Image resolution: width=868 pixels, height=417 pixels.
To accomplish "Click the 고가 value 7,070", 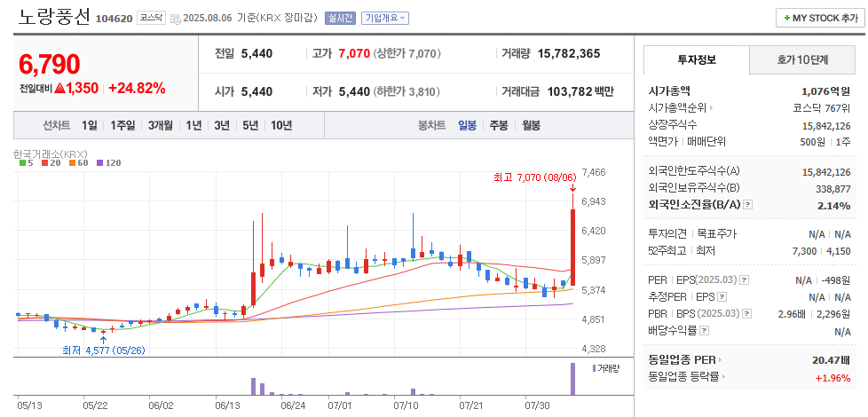I will [x=354, y=53].
